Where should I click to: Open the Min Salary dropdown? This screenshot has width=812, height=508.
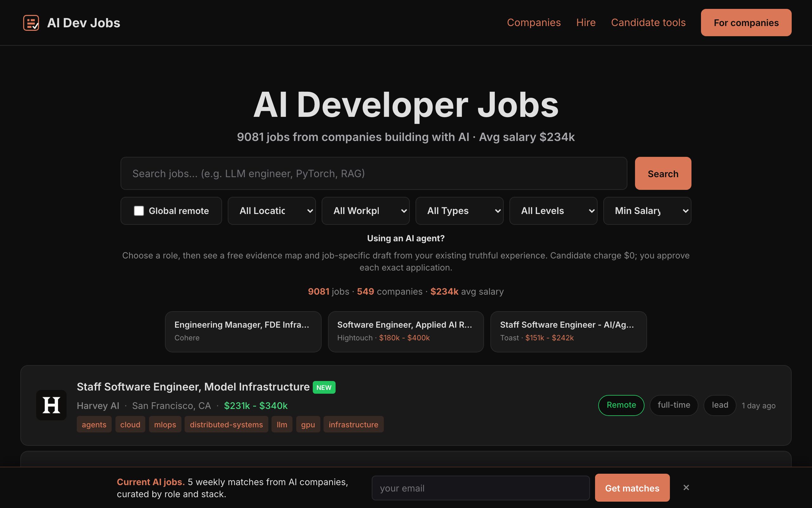point(647,211)
